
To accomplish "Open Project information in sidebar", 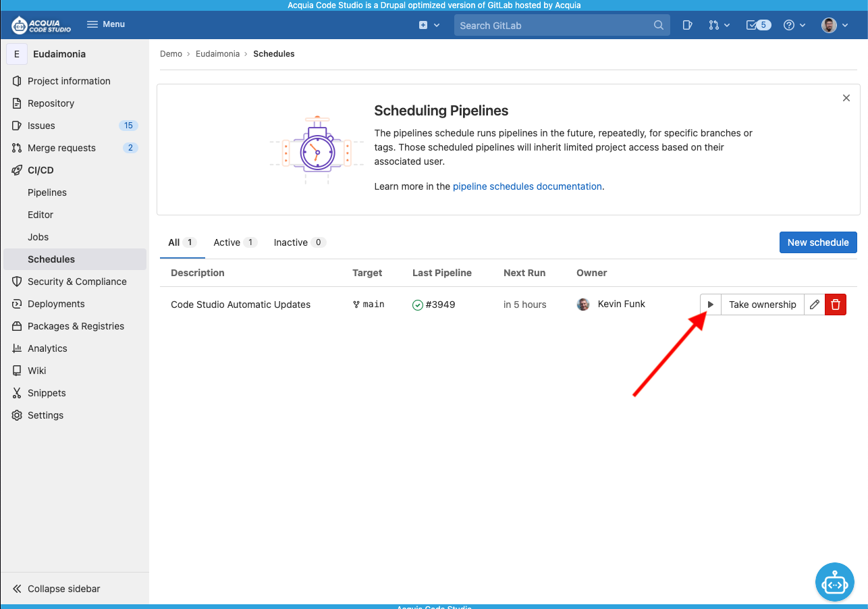I will pyautogui.click(x=75, y=81).
